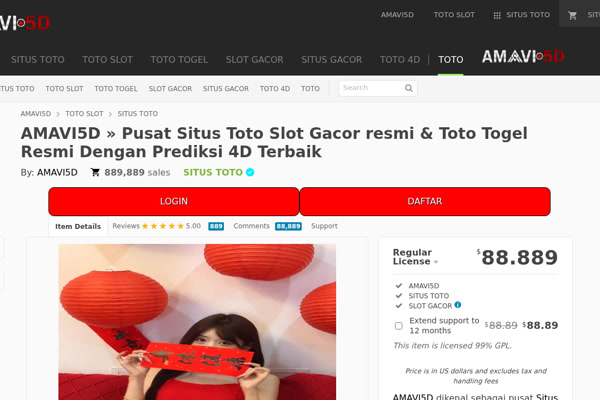600x400 pixels.
Task: Click breadcrumb chevron after AMAVI5D
Action: [58, 114]
